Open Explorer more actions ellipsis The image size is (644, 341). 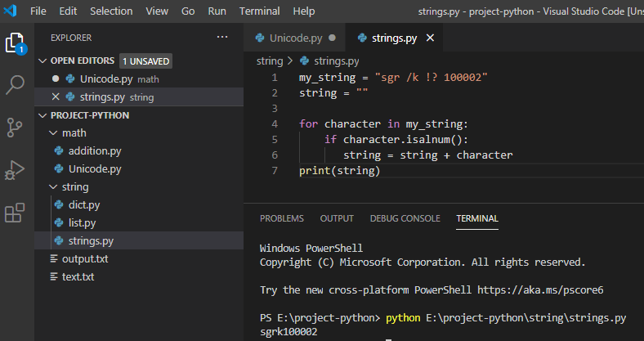[222, 38]
